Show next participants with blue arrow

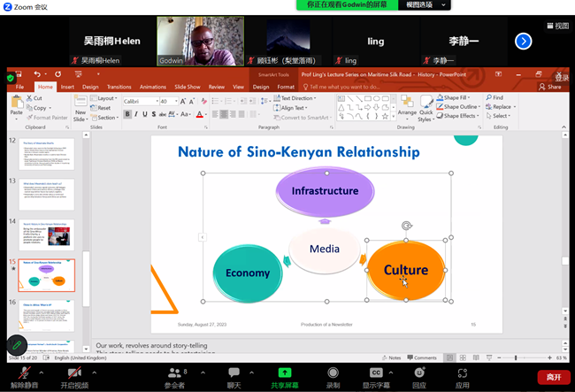[524, 41]
